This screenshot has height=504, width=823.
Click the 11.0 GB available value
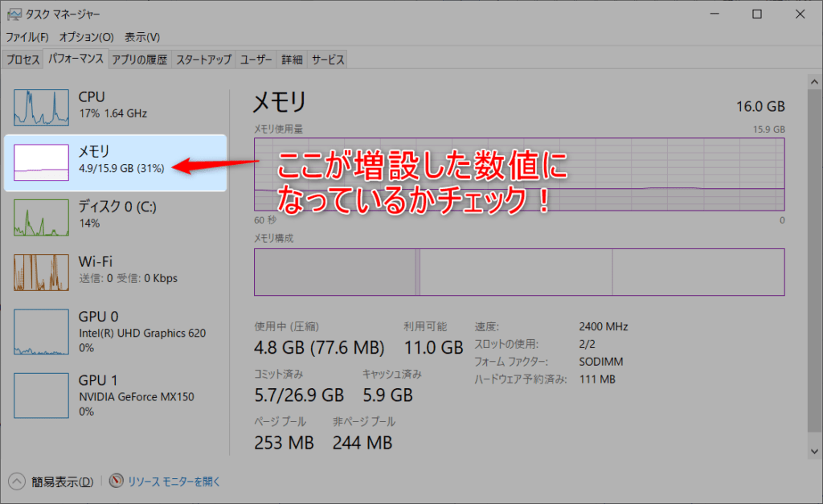click(x=433, y=347)
